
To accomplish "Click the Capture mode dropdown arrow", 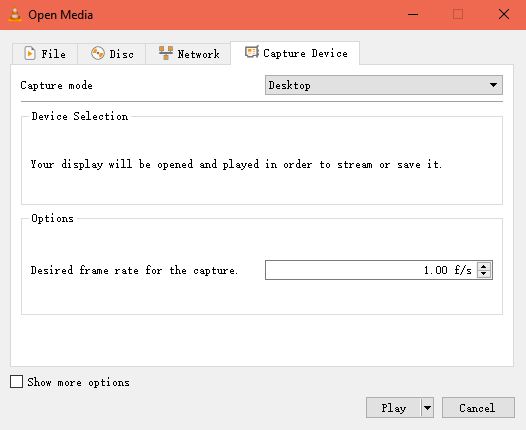I will (493, 85).
